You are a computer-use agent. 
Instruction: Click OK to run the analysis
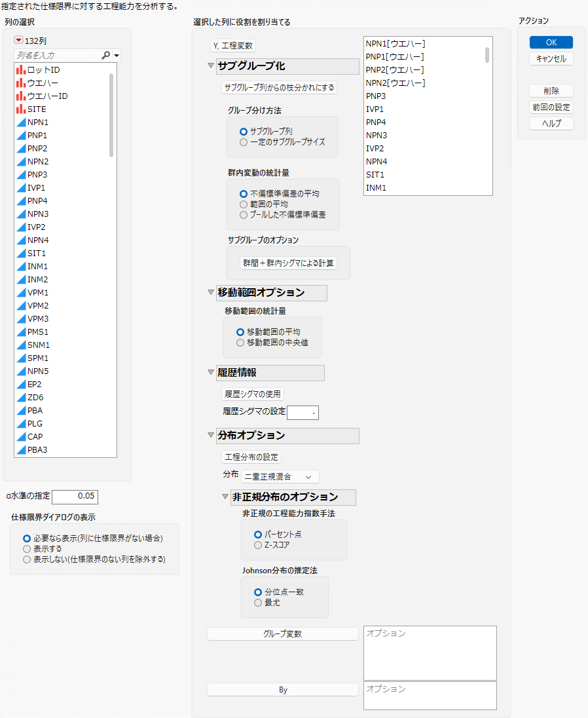(551, 42)
